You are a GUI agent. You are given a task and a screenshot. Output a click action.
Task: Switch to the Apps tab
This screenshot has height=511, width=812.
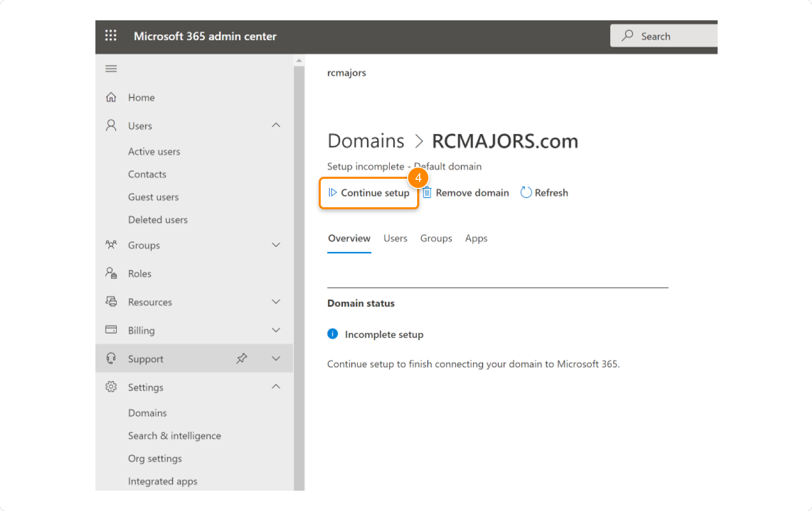[476, 238]
